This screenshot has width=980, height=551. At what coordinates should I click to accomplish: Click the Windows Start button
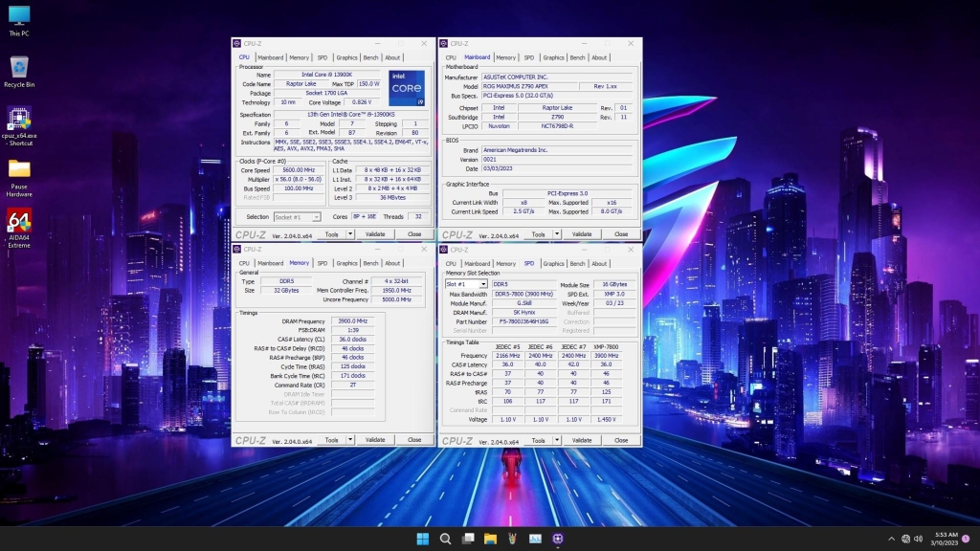tap(424, 539)
